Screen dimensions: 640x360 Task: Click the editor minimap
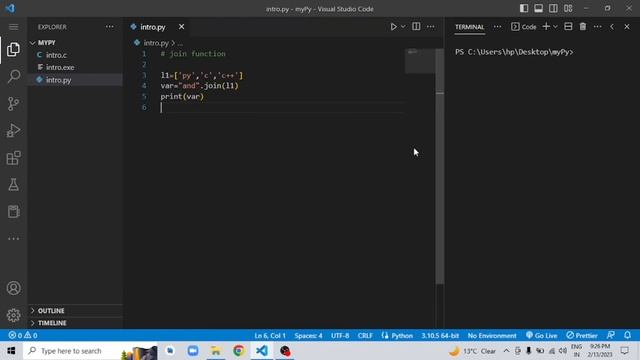tap(420, 61)
